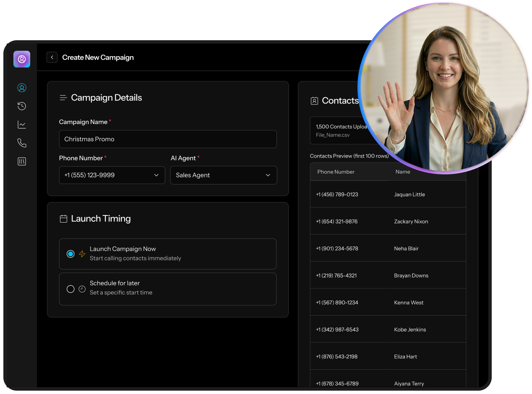Click the contact badge icon beside Contacts heading
Viewport: 532px width, 394px height.
coord(314,101)
